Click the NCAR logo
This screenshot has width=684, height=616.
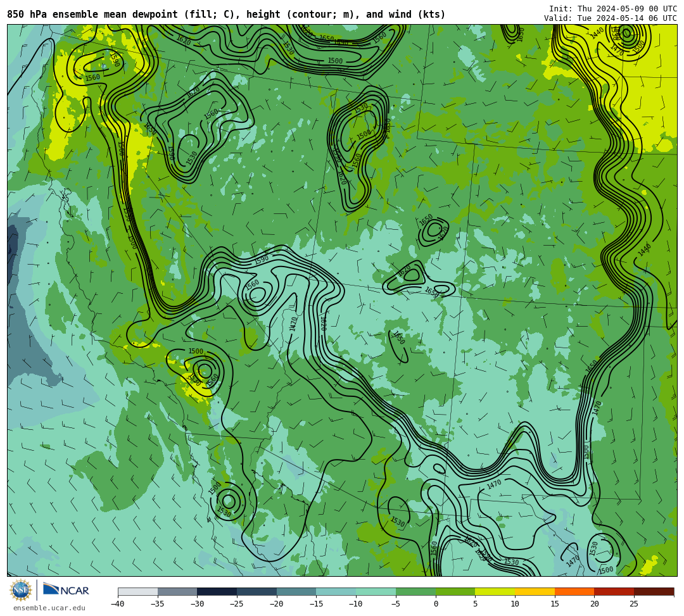pos(66,590)
